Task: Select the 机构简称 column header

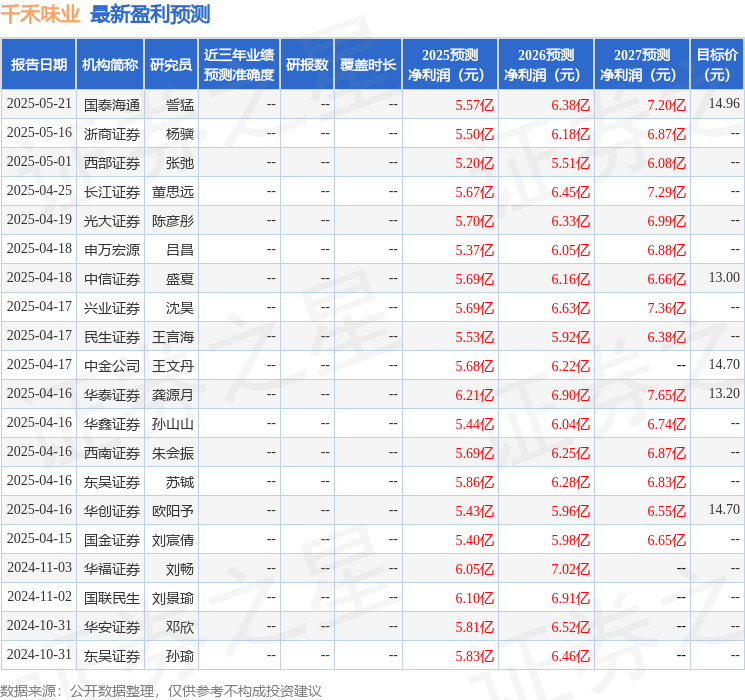Action: pyautogui.click(x=110, y=65)
